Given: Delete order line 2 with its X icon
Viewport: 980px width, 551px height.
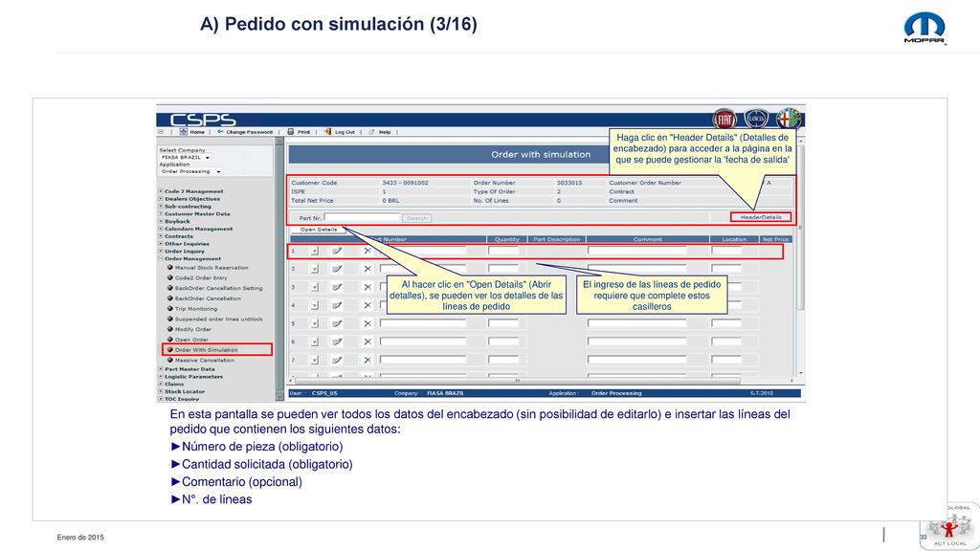Looking at the screenshot, I should coord(367,269).
